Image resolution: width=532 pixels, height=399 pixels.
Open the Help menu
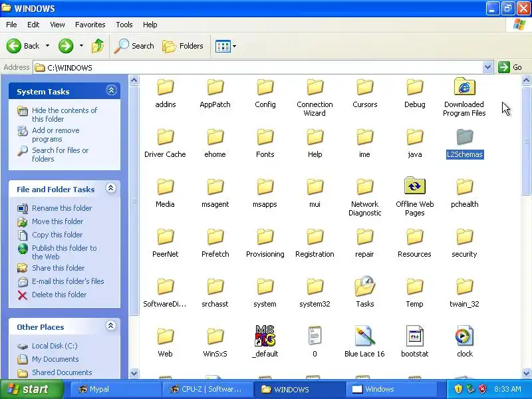[x=150, y=25]
